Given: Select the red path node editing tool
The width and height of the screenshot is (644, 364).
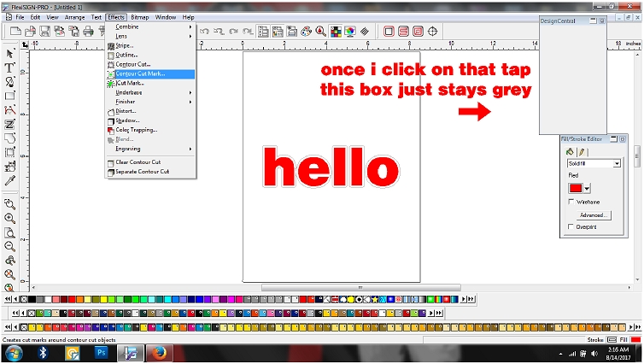Looking at the screenshot, I should [10, 109].
